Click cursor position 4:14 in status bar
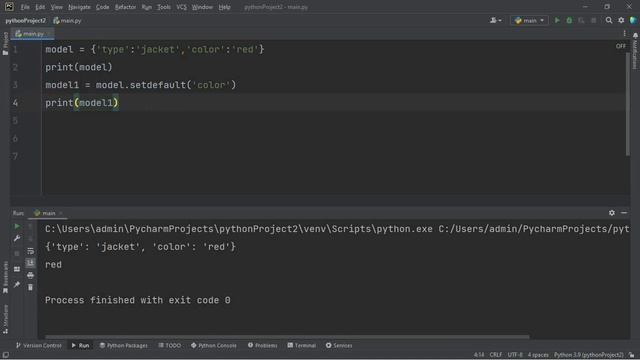This screenshot has width=640, height=360. [479, 355]
